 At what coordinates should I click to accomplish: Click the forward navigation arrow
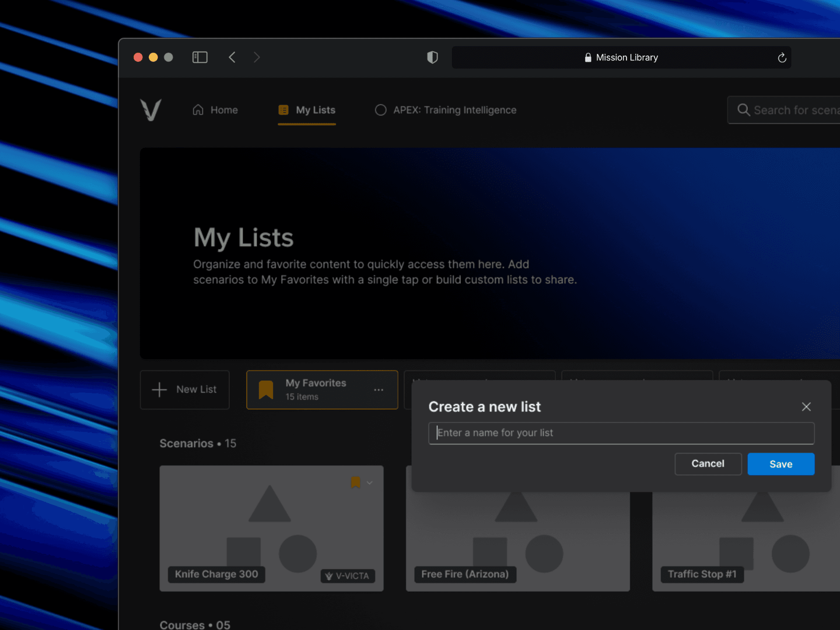coord(257,57)
